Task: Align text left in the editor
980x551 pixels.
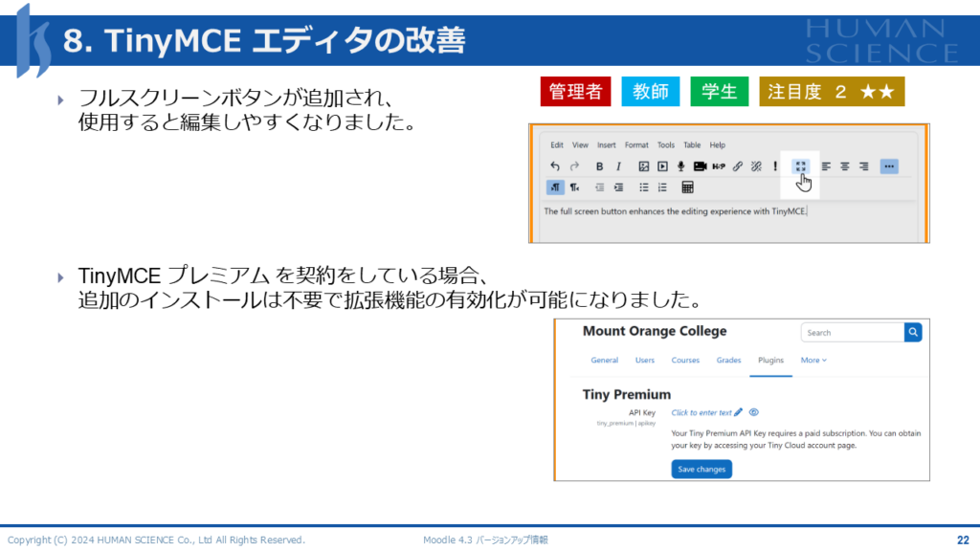Action: point(826,166)
